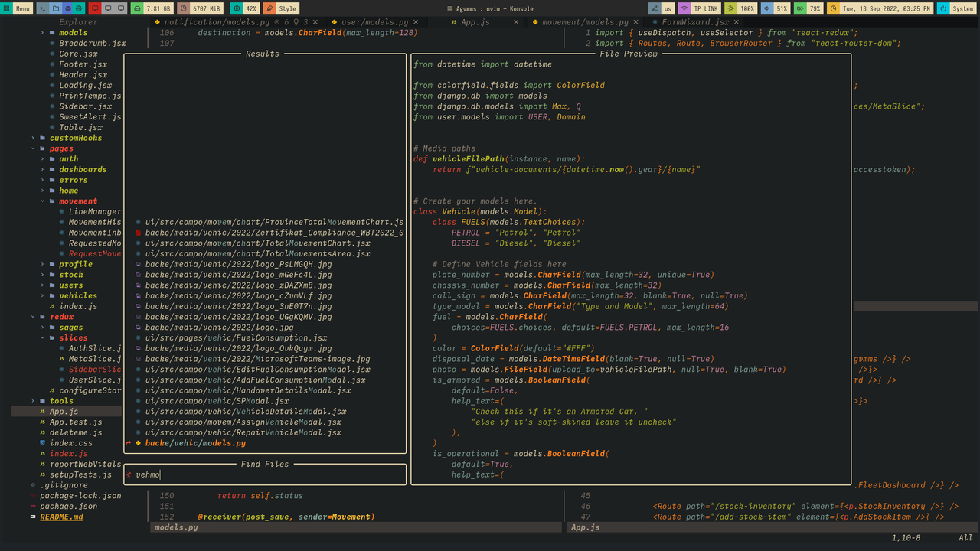This screenshot has height=551, width=980.
Task: Switch to the red active workspace icon
Action: [95, 8]
